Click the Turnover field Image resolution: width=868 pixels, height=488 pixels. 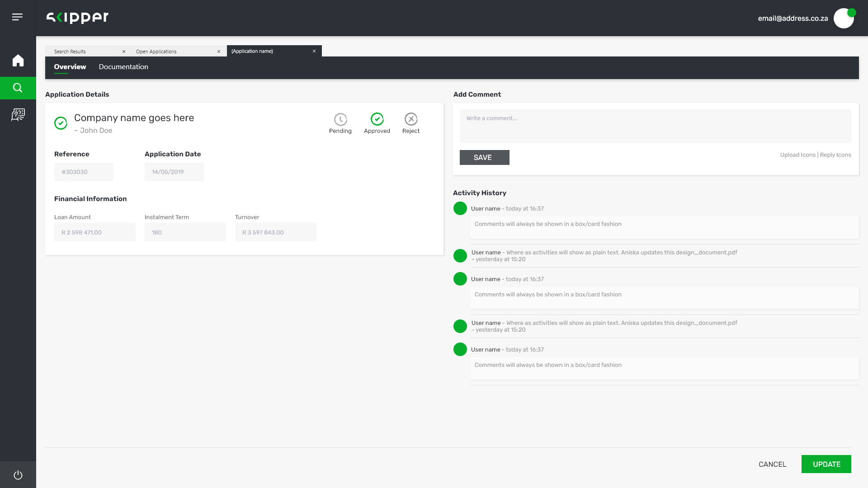pos(276,232)
